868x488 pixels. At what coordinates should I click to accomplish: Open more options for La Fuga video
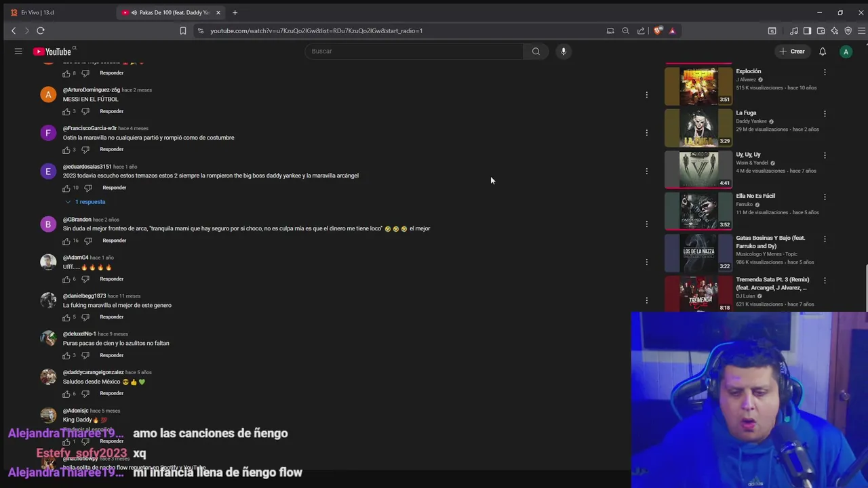click(825, 114)
